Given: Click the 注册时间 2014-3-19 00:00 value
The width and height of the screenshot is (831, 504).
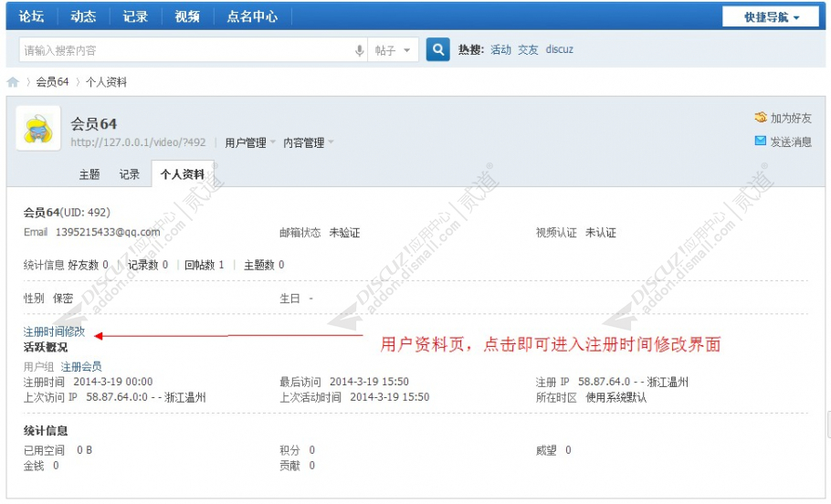Looking at the screenshot, I should (113, 382).
